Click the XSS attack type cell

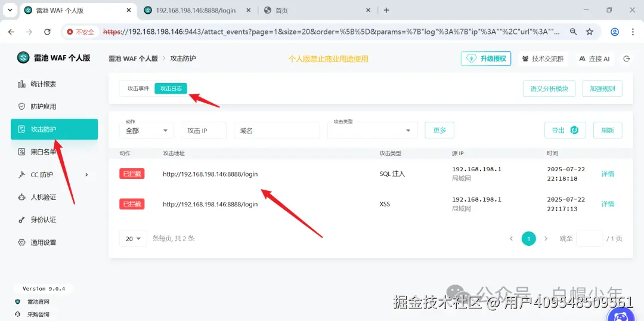pyautogui.click(x=385, y=204)
